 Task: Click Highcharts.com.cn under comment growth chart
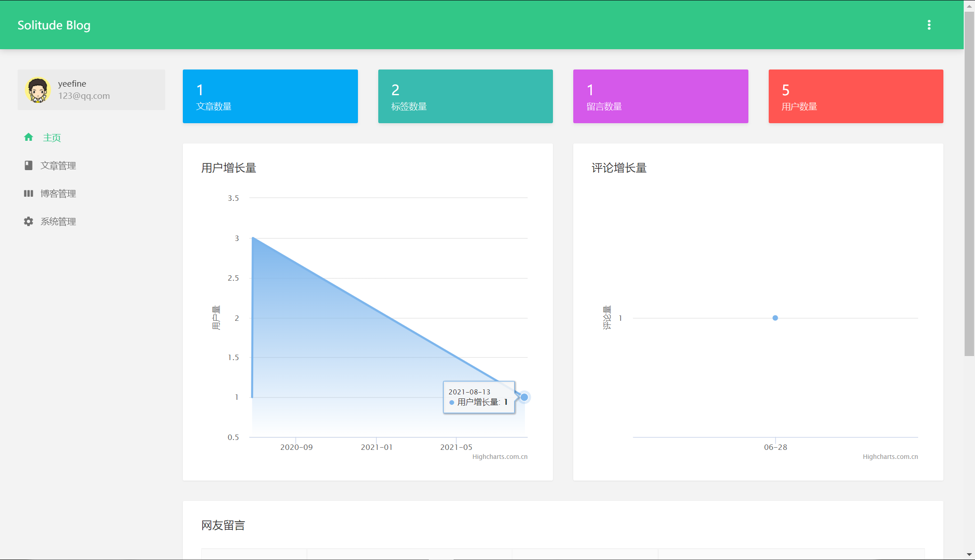click(x=890, y=457)
